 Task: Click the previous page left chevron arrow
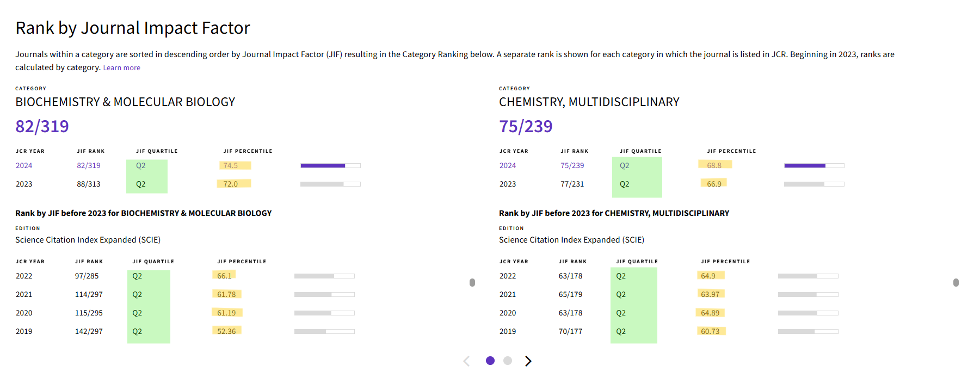pyautogui.click(x=466, y=361)
